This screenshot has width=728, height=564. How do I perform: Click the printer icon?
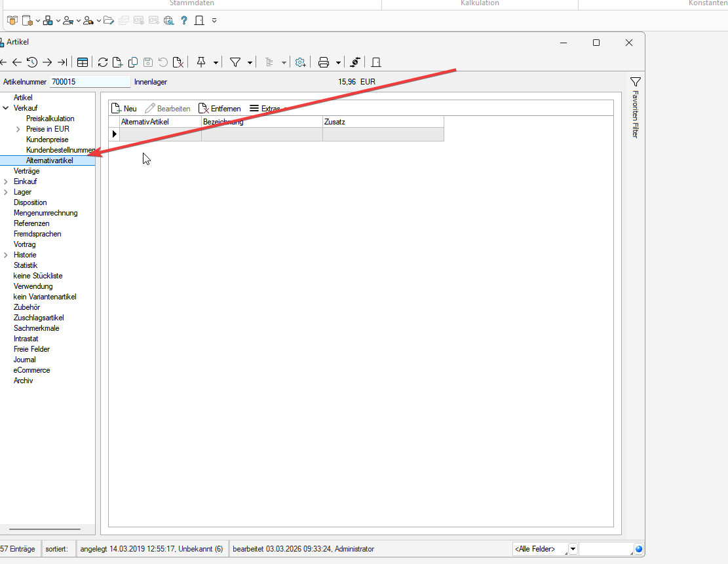click(x=323, y=62)
